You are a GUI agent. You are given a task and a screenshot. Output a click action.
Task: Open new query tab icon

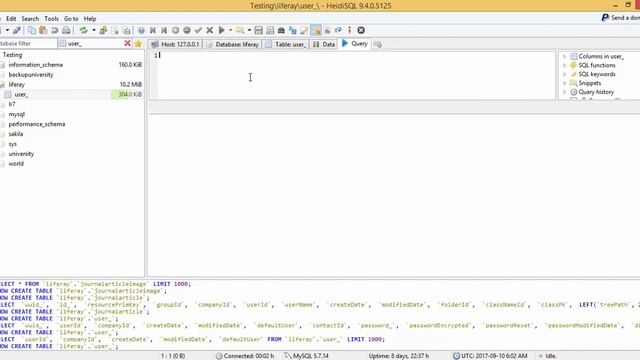pyautogui.click(x=378, y=44)
